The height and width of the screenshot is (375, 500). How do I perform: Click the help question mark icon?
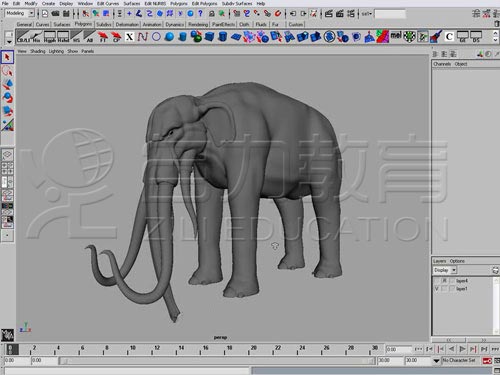click(200, 13)
